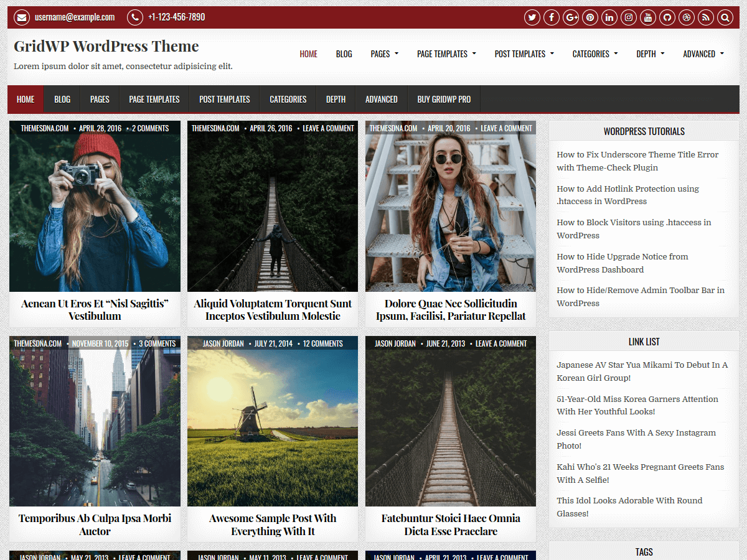
Task: Open the search icon in the header
Action: (725, 17)
